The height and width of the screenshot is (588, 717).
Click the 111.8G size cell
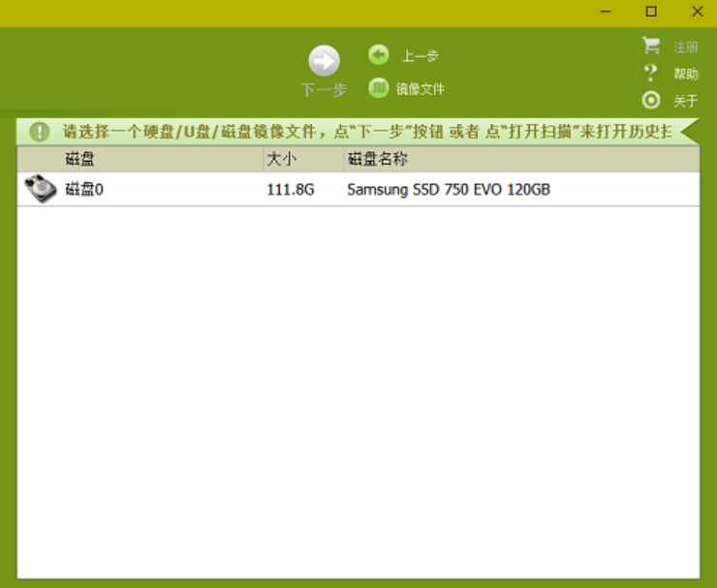click(x=291, y=189)
